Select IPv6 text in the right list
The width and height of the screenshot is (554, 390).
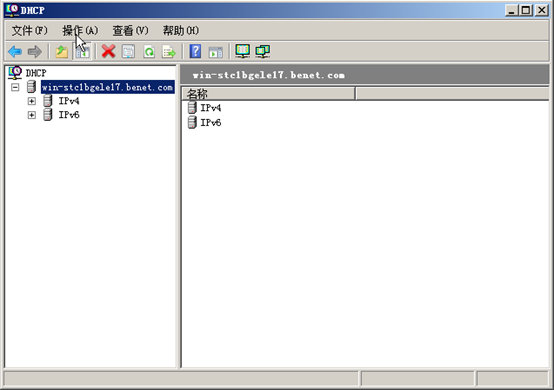tap(211, 123)
